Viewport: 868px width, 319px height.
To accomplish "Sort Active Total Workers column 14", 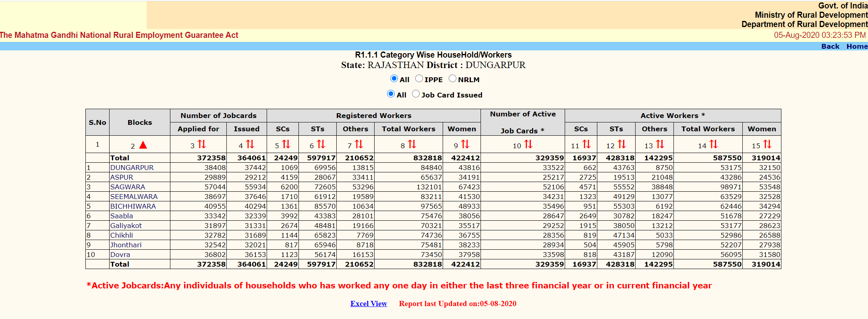I will pos(713,144).
